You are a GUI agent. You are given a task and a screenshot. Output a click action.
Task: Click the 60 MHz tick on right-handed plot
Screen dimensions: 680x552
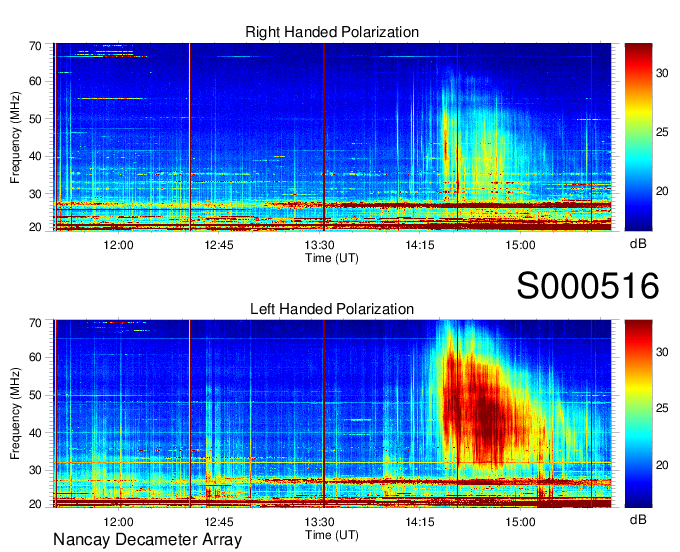(x=35, y=81)
